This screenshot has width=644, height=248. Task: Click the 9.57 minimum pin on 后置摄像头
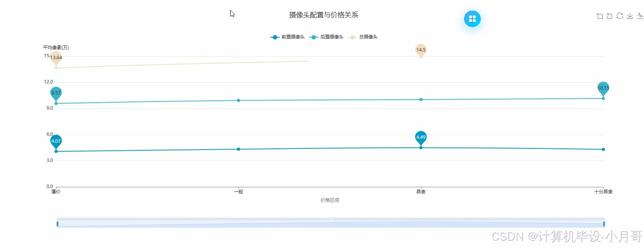pos(56,93)
